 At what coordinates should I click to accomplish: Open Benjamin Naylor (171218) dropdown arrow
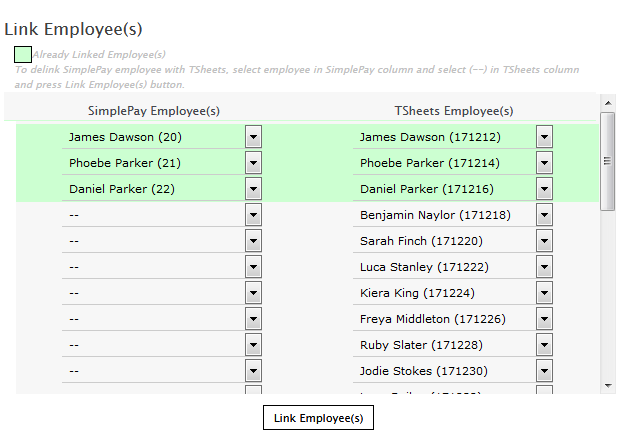[x=544, y=215]
